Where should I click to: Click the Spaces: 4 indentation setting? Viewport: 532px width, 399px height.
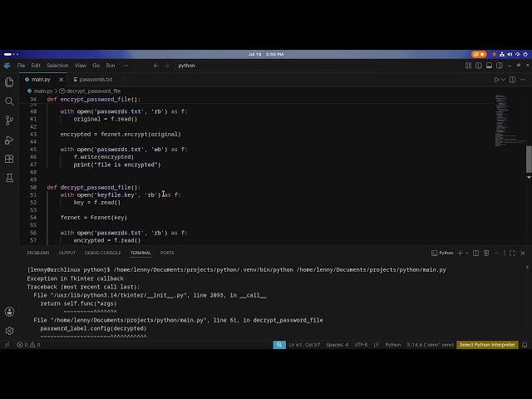point(337,345)
